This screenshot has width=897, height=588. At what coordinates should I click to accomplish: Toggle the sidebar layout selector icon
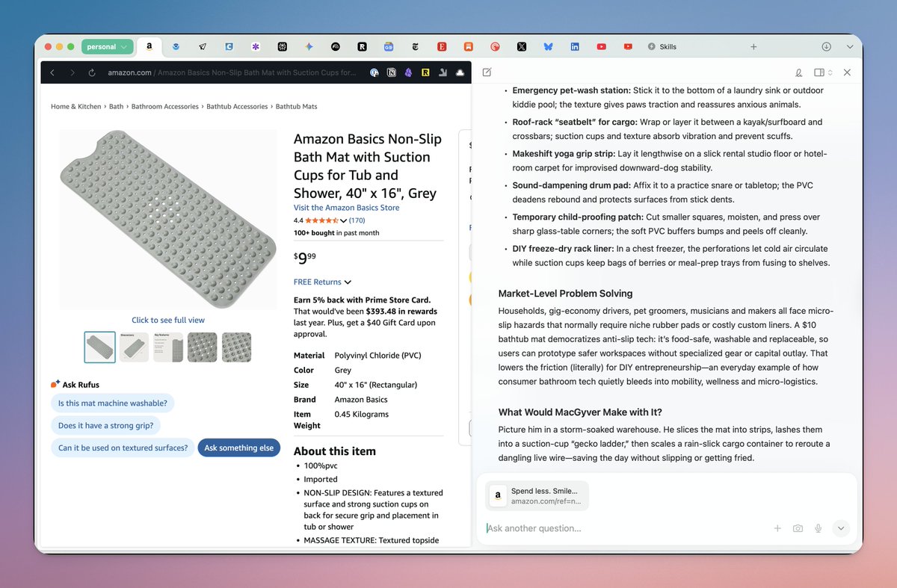(822, 72)
